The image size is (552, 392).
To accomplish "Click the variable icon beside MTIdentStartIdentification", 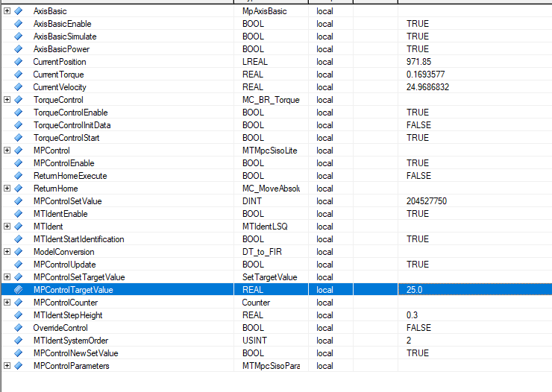I will pos(19,238).
